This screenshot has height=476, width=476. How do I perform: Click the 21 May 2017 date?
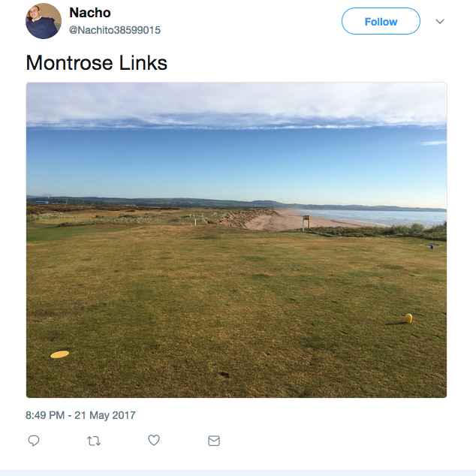[x=105, y=415]
